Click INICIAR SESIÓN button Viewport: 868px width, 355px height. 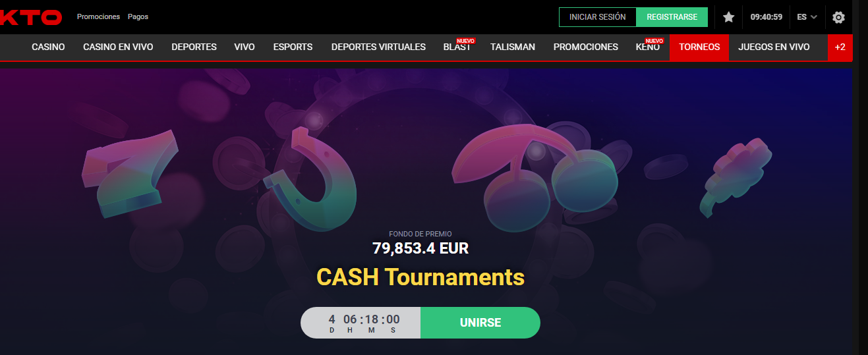pyautogui.click(x=597, y=17)
